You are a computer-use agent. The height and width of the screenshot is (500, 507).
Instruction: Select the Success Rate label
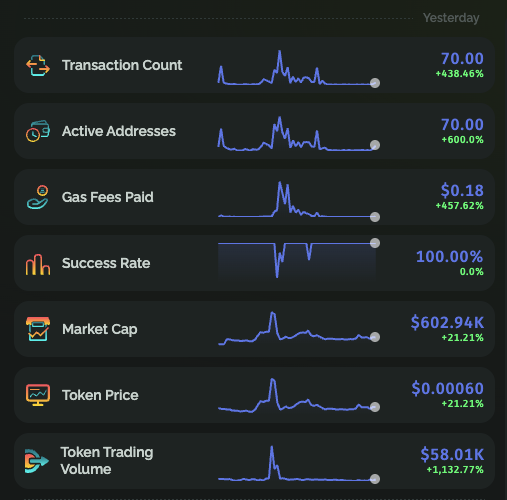(x=106, y=263)
